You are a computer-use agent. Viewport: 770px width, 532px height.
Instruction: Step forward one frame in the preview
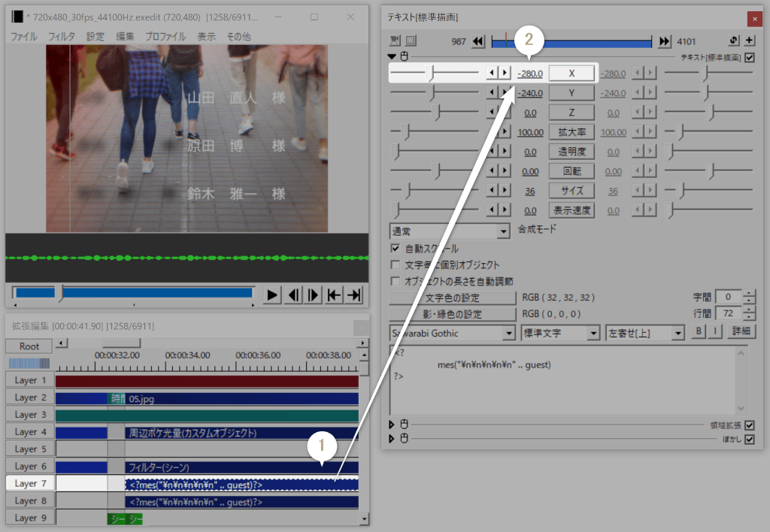pos(314,295)
